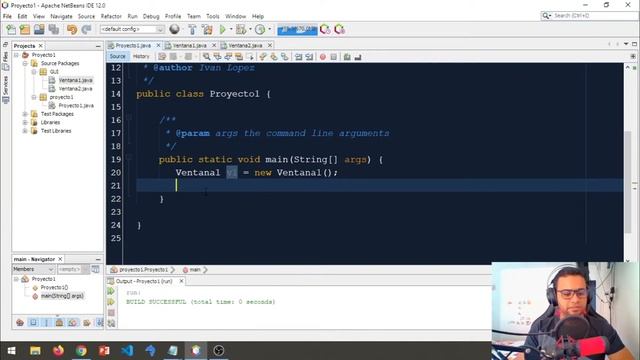
Task: Open the Debug Project dropdown arrow
Action: 250,29
